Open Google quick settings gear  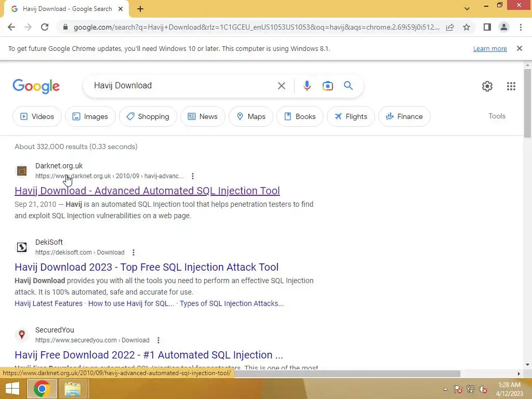coord(487,86)
